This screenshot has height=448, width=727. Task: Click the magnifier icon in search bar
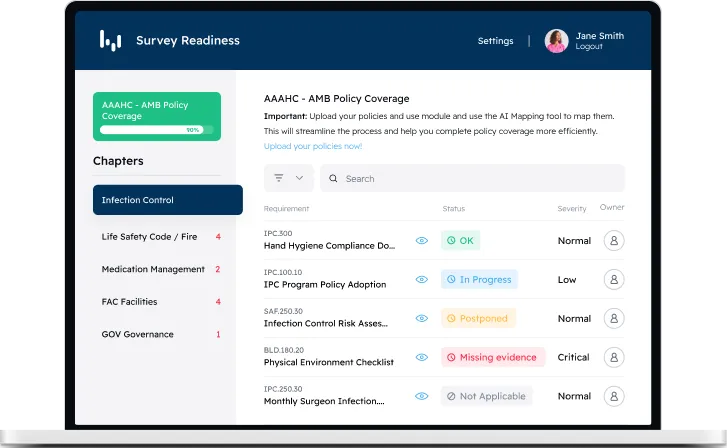click(333, 179)
